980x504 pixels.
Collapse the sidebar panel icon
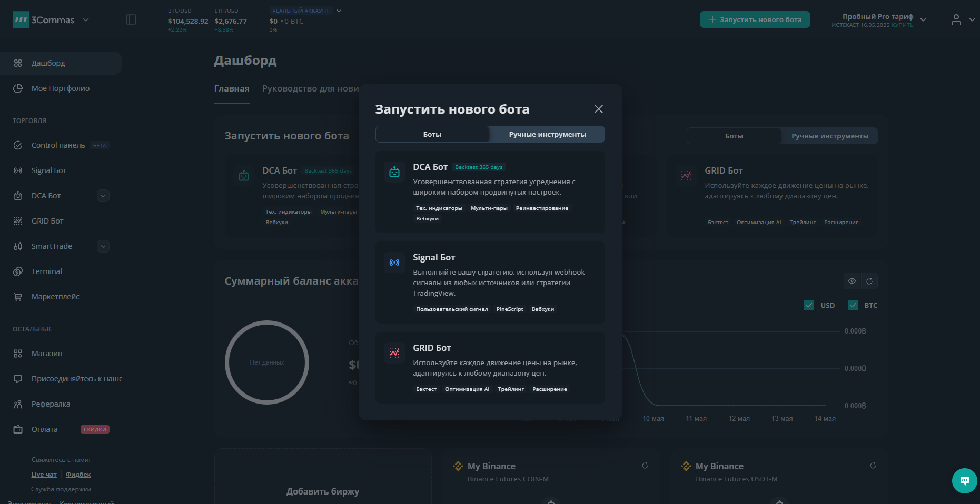[131, 19]
